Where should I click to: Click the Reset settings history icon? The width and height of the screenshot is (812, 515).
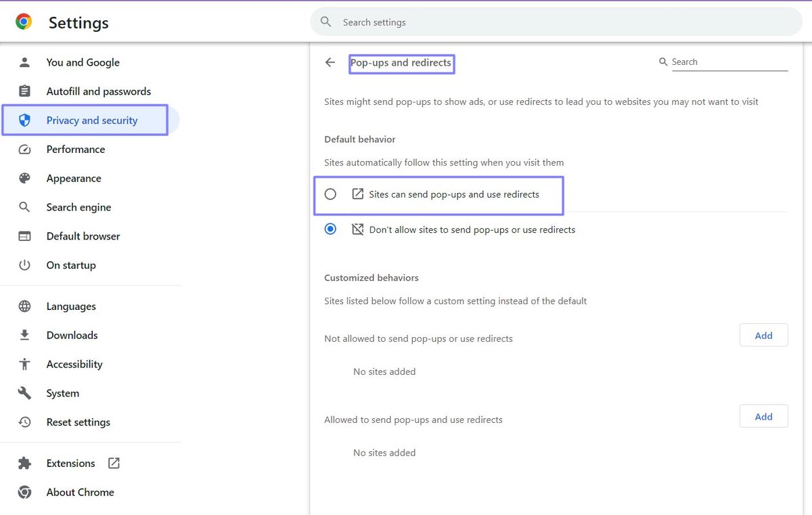click(24, 422)
